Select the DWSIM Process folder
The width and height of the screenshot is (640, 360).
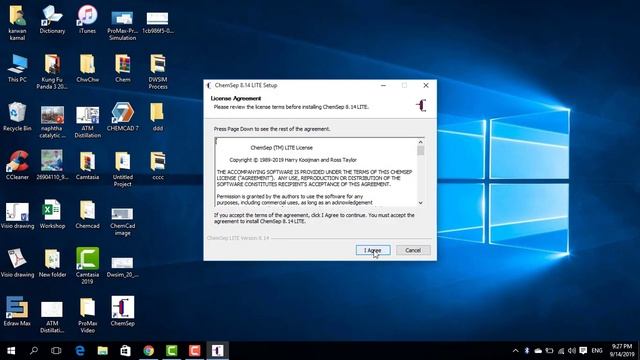[158, 71]
